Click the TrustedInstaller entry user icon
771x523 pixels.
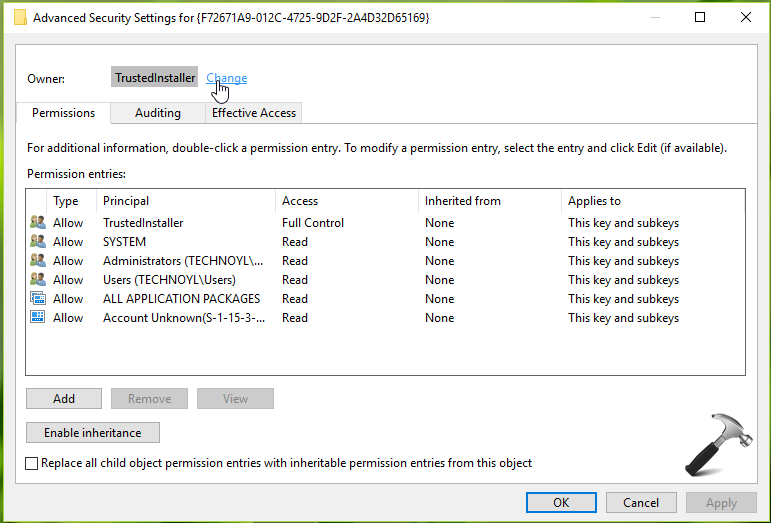[x=38, y=223]
